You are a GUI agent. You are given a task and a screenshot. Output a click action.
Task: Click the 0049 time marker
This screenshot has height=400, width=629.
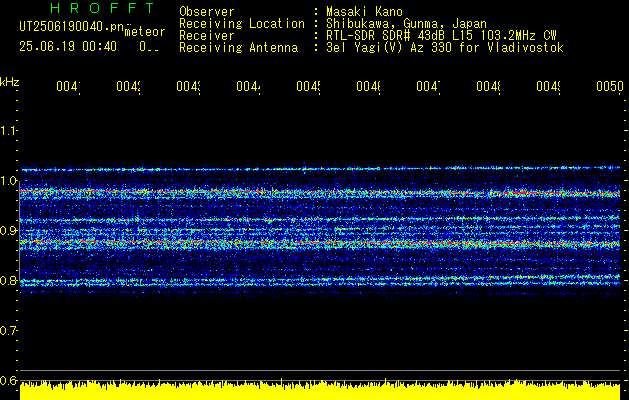pyautogui.click(x=548, y=86)
